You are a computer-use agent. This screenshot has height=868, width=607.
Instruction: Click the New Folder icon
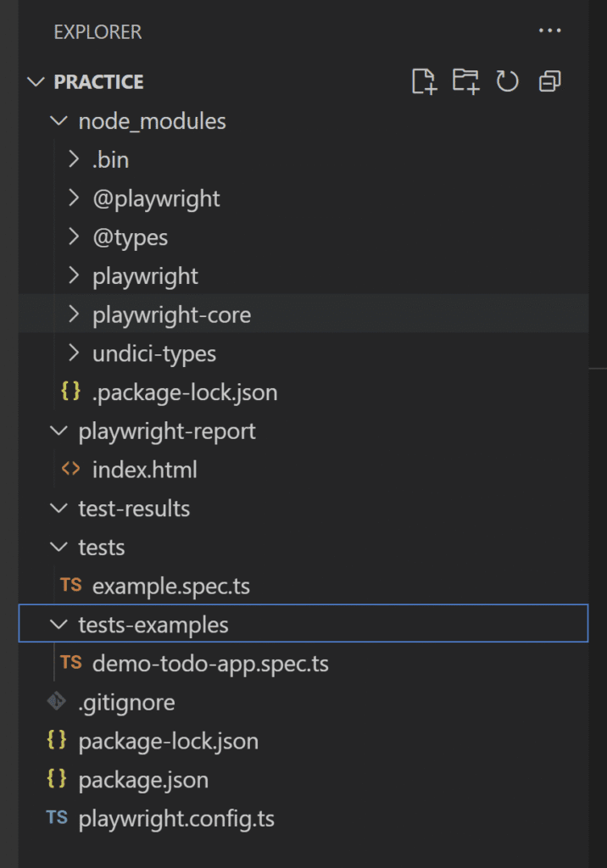tap(465, 81)
